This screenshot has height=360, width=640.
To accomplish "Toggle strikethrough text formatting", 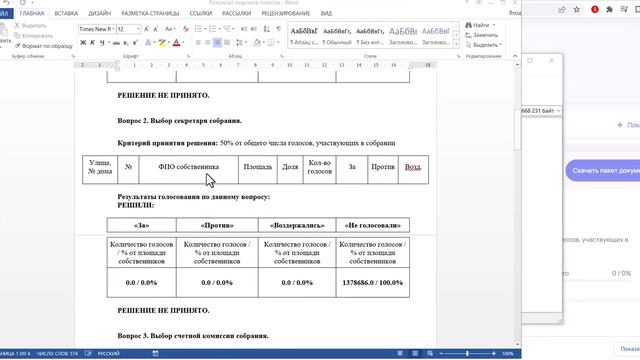I will [x=116, y=42].
